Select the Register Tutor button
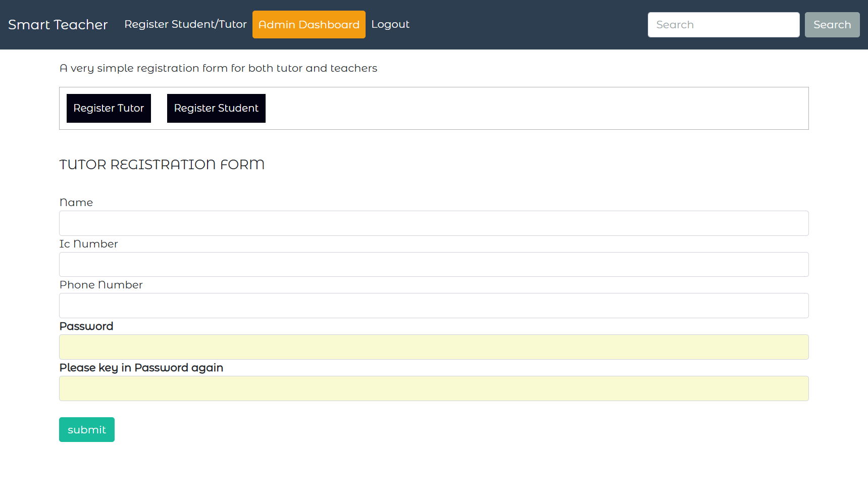This screenshot has height=494, width=868. coord(109,108)
